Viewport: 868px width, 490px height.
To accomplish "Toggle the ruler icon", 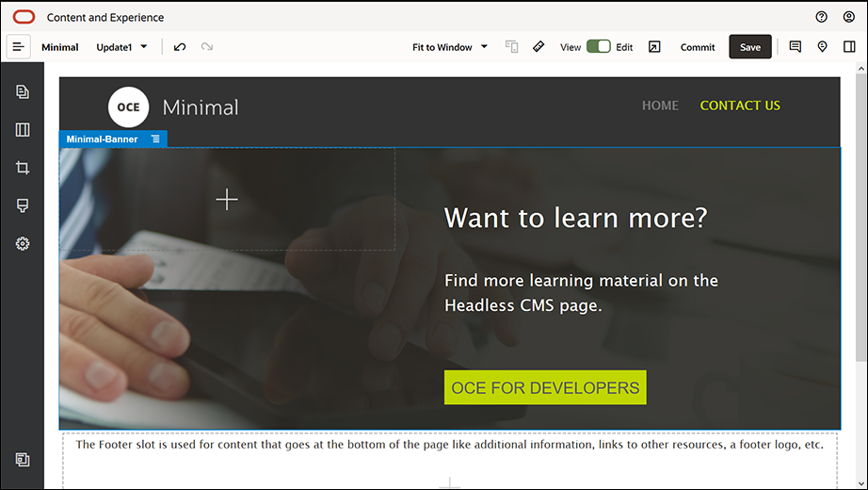I will (538, 47).
